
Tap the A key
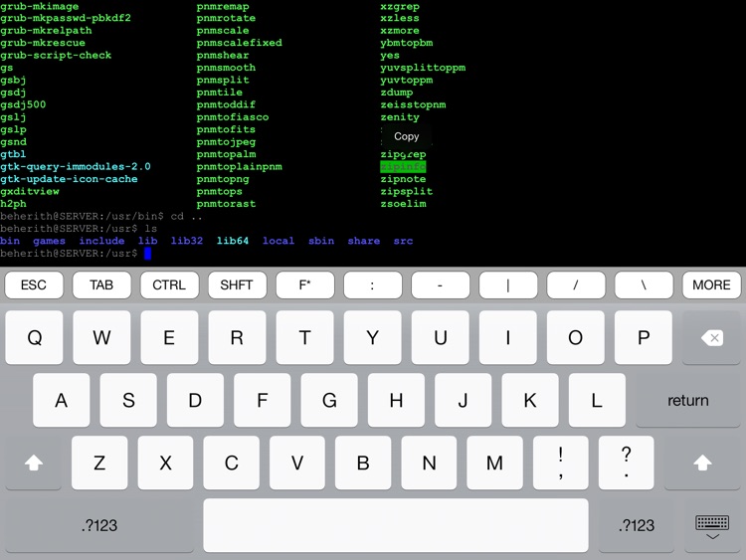tap(62, 400)
